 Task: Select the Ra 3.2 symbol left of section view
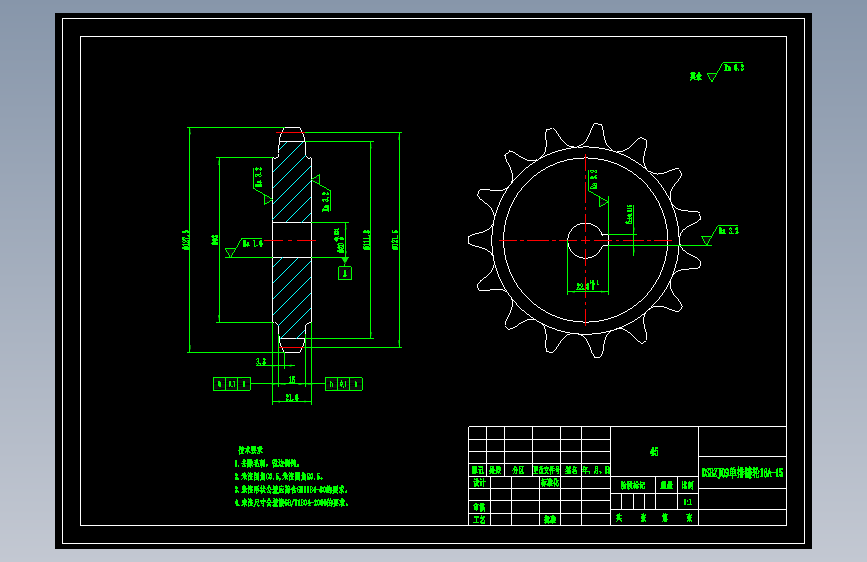click(262, 185)
